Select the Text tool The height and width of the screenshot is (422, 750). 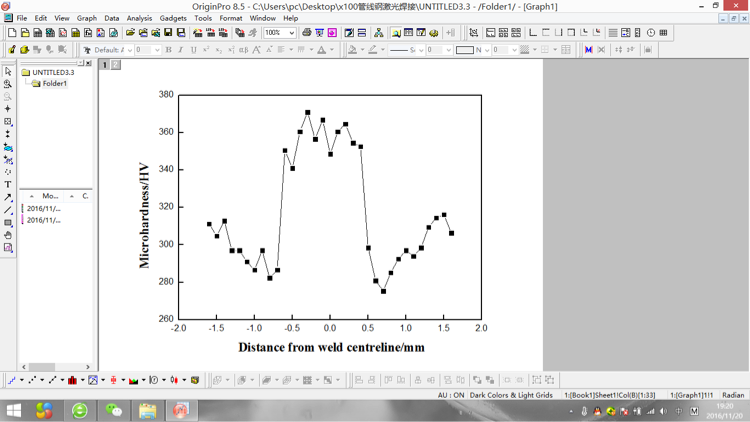click(8, 184)
